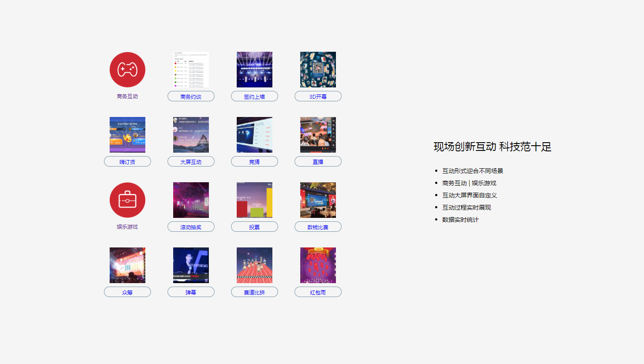This screenshot has height=364, width=644.
Task: Open the 滚动抽奖 thumbnail image
Action: (191, 200)
